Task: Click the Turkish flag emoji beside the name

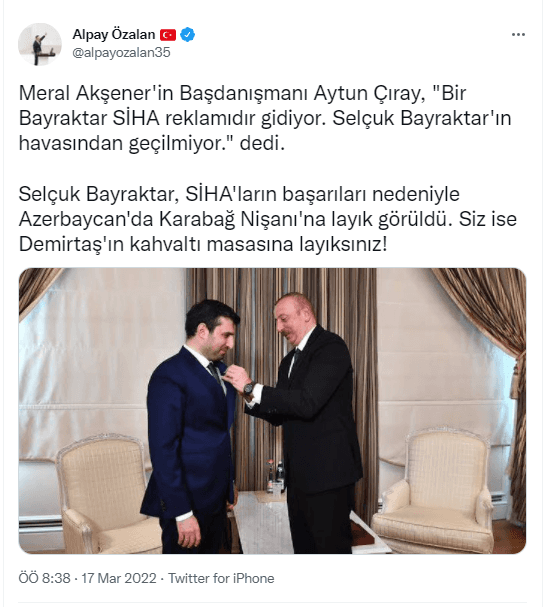Action: coord(168,35)
